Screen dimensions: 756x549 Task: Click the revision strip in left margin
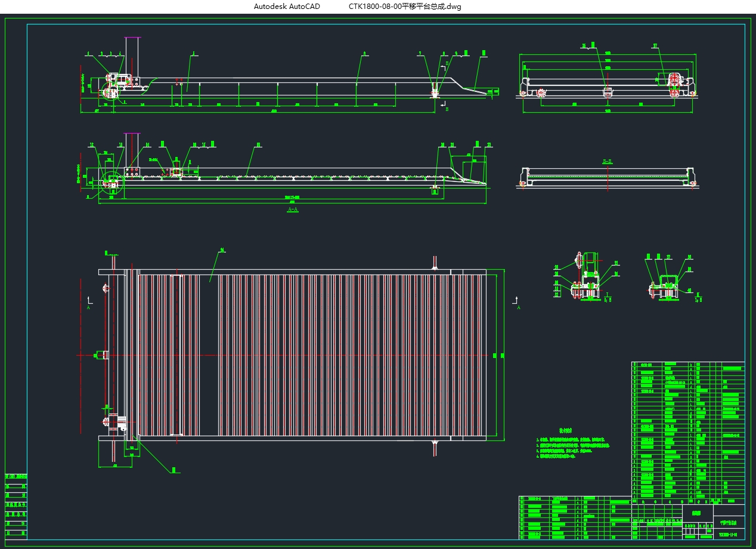(16, 502)
